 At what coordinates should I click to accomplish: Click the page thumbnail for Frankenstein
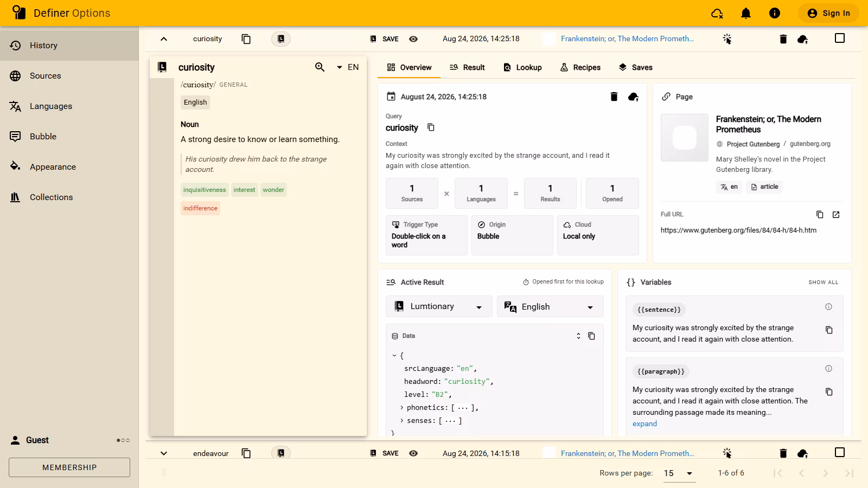pyautogui.click(x=685, y=138)
